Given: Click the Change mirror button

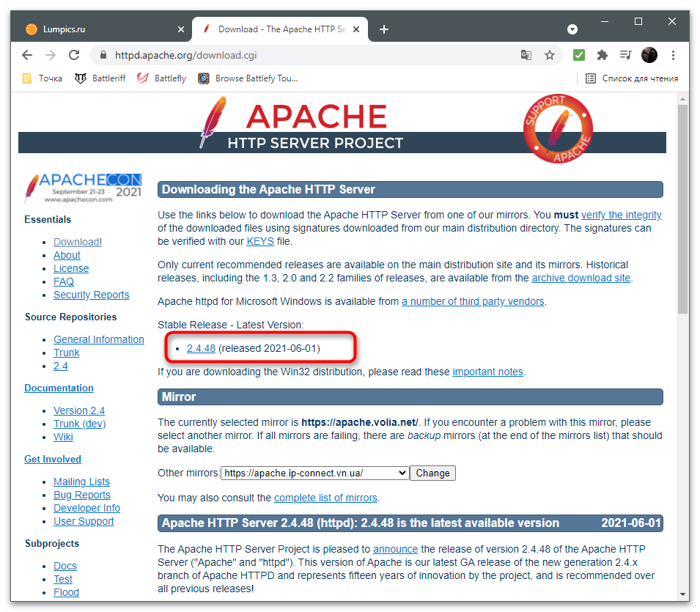Looking at the screenshot, I should 432,473.
